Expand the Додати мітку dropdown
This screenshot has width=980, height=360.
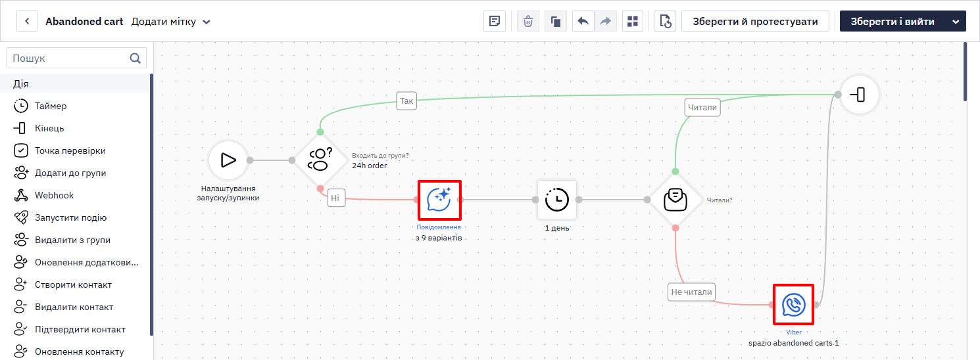pos(171,22)
